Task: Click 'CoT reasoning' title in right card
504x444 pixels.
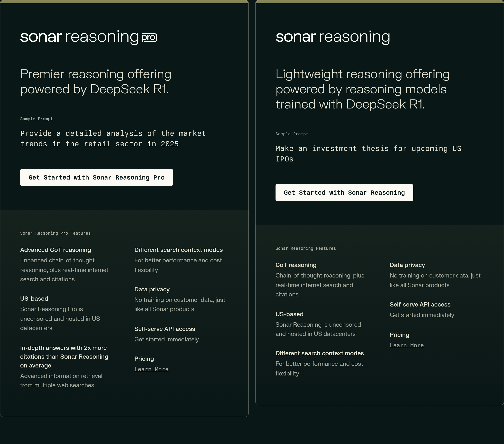Action: (296, 265)
